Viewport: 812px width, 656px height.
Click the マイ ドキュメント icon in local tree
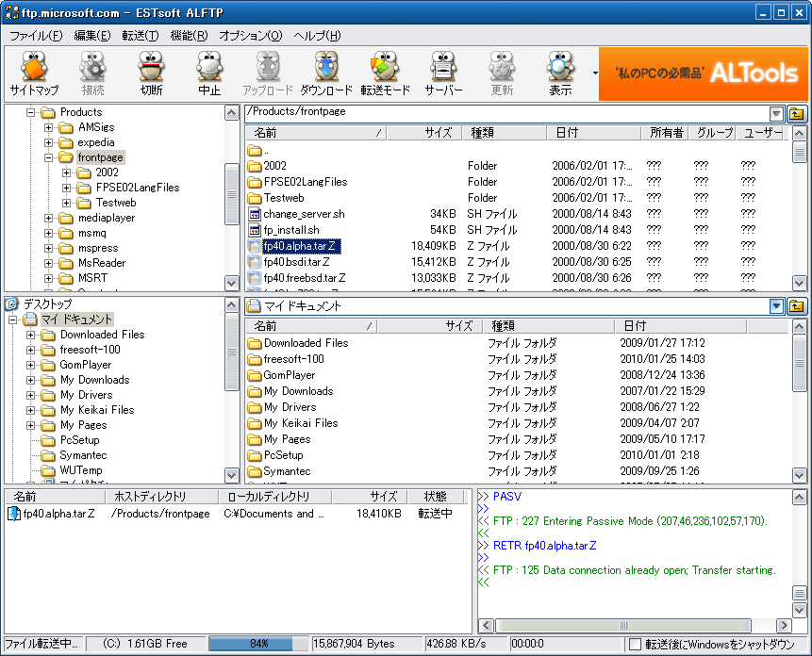(x=30, y=320)
